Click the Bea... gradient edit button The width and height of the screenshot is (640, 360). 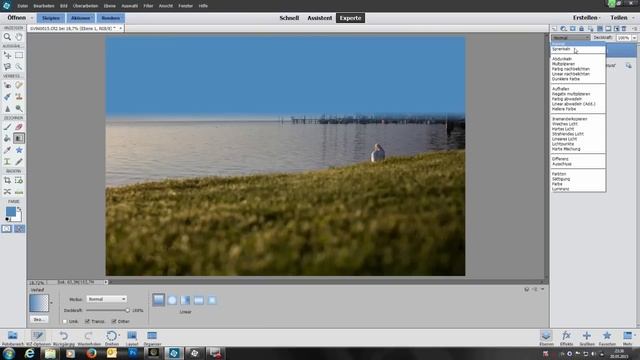click(39, 320)
